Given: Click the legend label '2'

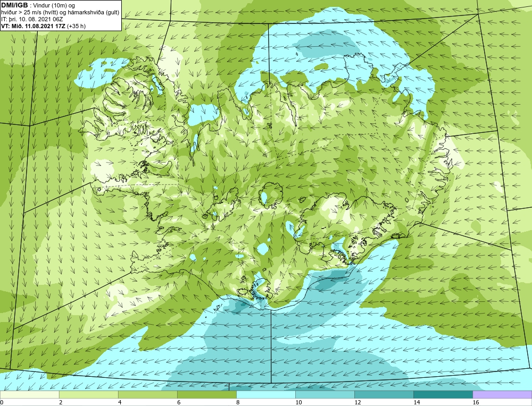Looking at the screenshot, I should 61,403.
